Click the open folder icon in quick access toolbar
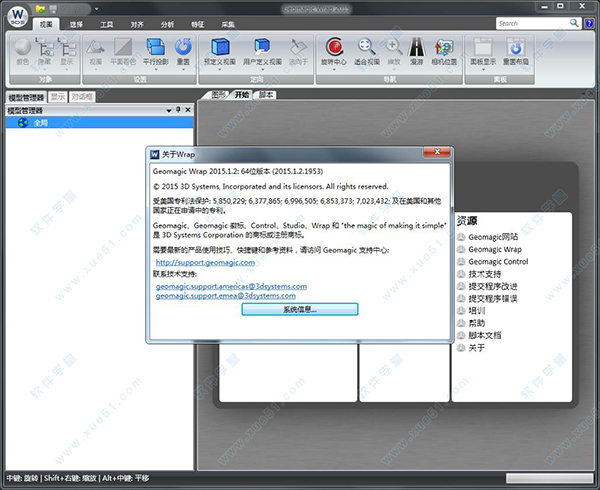Image resolution: width=600 pixels, height=490 pixels. click(40, 8)
